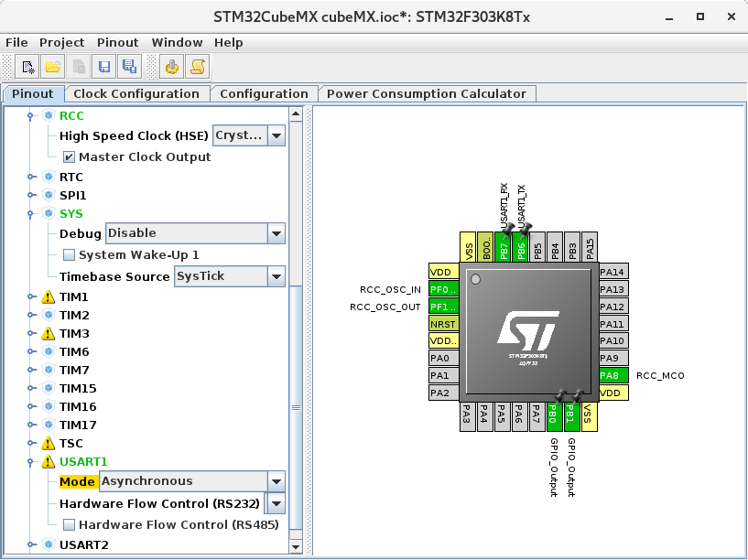Enable System Wake-Up 1

[x=69, y=254]
